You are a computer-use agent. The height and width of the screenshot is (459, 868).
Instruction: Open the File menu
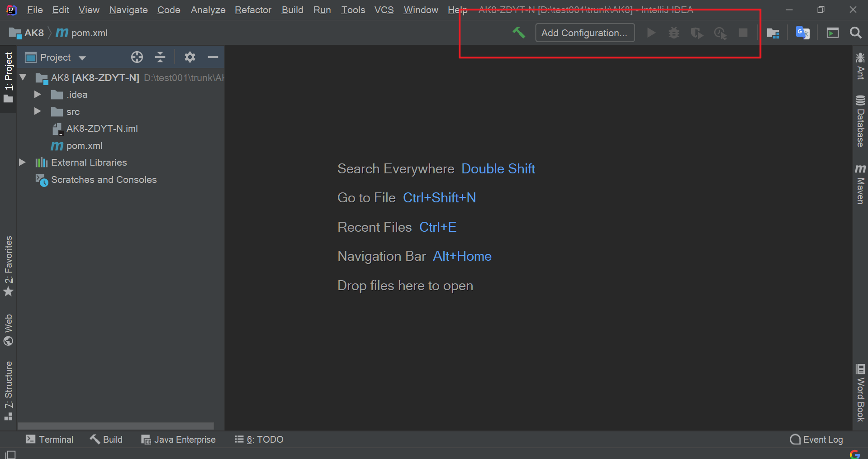[x=35, y=10]
